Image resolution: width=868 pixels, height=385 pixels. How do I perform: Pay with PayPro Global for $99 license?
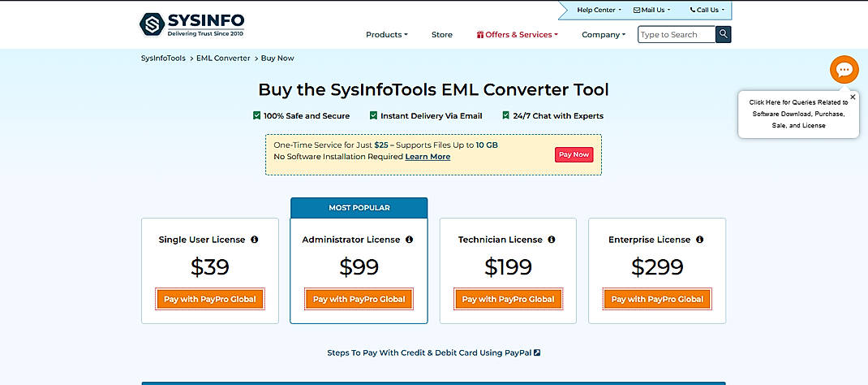tap(359, 299)
